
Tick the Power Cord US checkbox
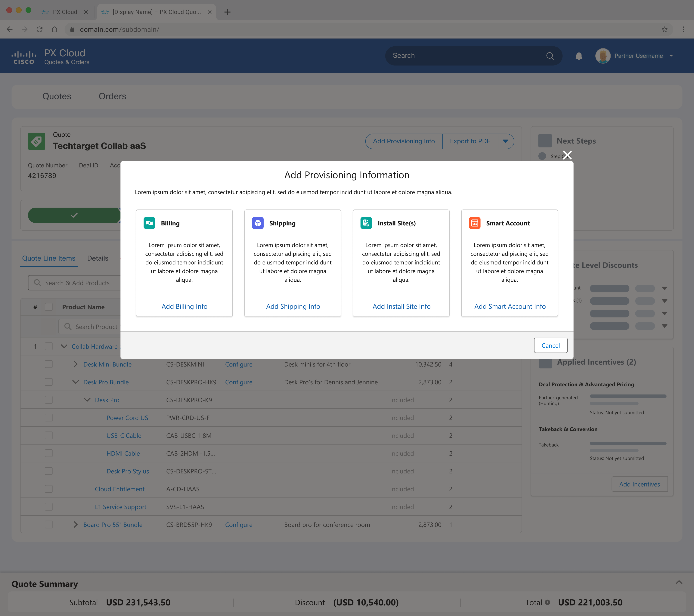point(49,418)
